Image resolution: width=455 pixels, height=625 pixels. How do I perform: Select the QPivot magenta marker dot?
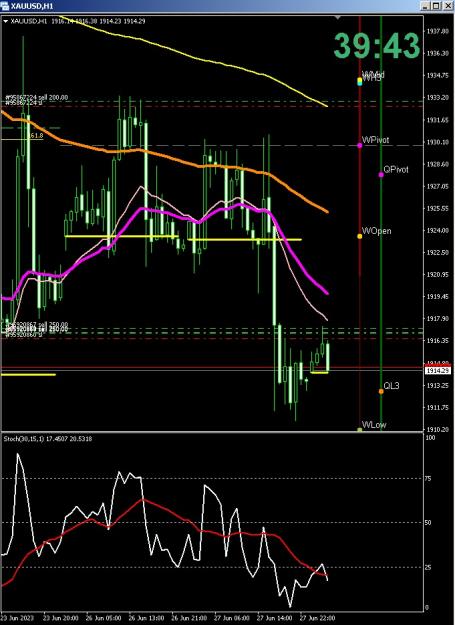point(381,175)
